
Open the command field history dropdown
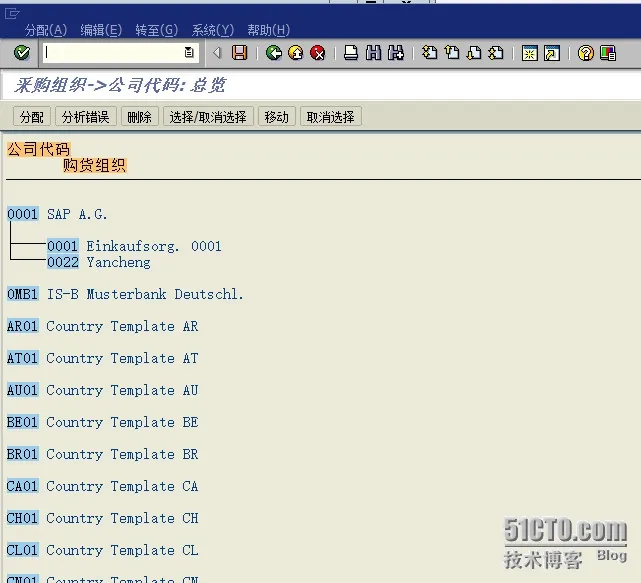coord(189,53)
